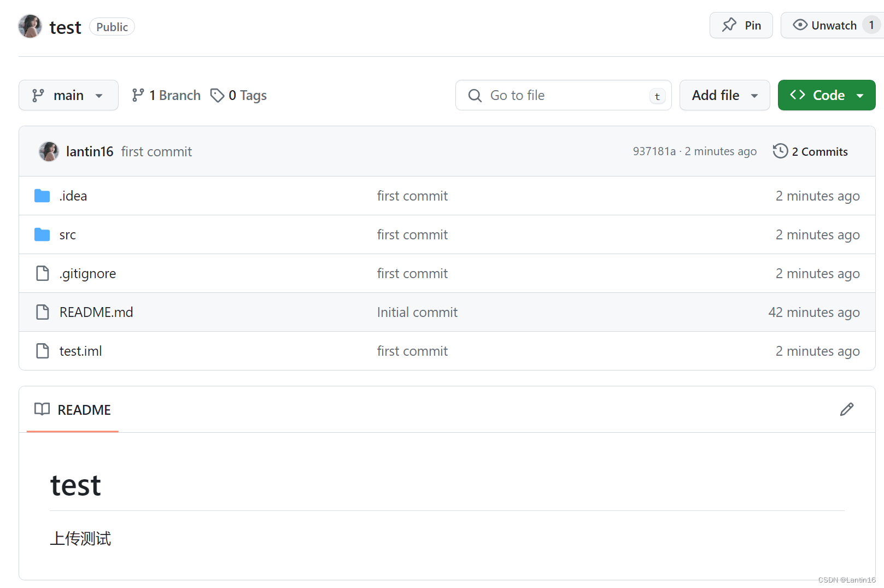
Task: Click the Unwatch eye icon
Action: pos(800,25)
